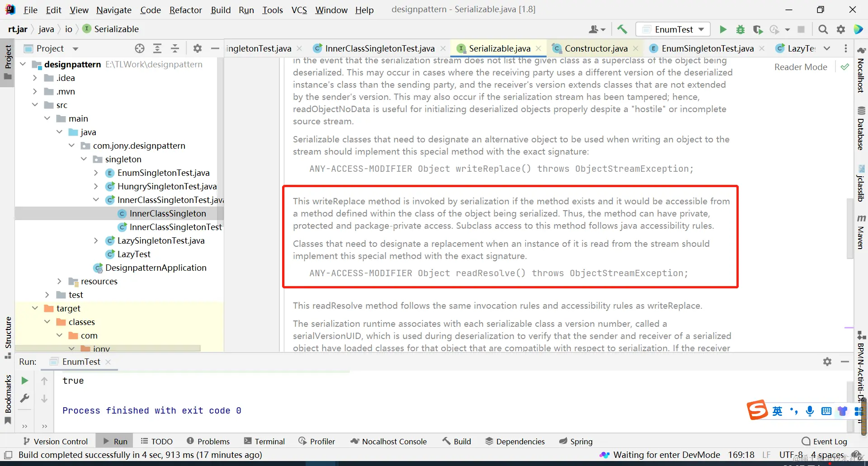868x466 pixels.
Task: Select DesignpatternApplication in project tree
Action: pyautogui.click(x=156, y=268)
